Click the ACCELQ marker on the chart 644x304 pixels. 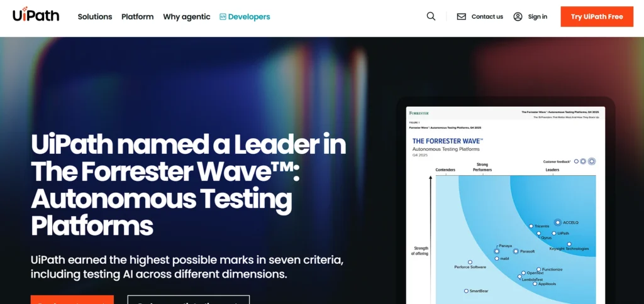pos(557,222)
